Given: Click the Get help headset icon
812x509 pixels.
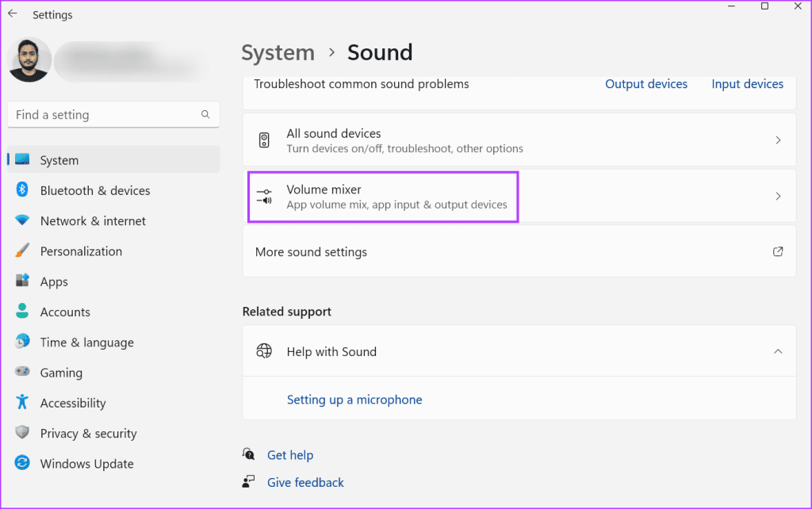Looking at the screenshot, I should [x=248, y=454].
